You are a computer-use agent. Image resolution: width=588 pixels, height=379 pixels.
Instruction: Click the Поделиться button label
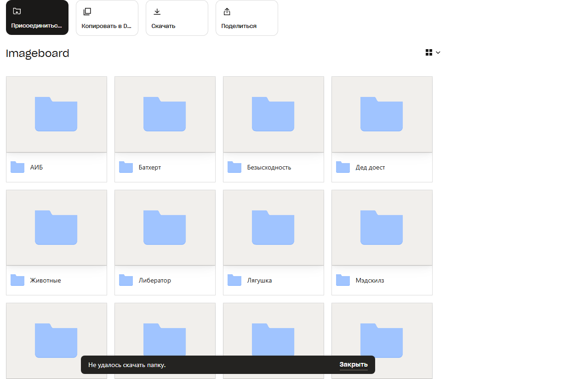point(239,26)
